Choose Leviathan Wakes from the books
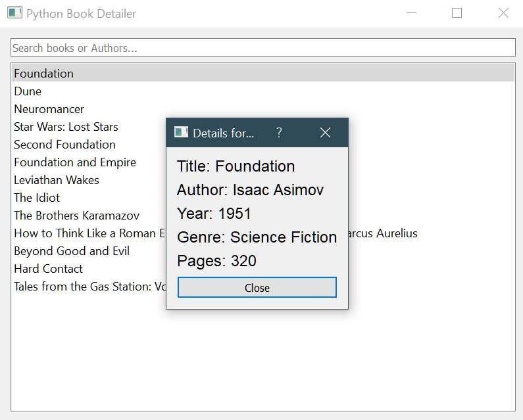Image resolution: width=523 pixels, height=420 pixels. click(x=57, y=180)
